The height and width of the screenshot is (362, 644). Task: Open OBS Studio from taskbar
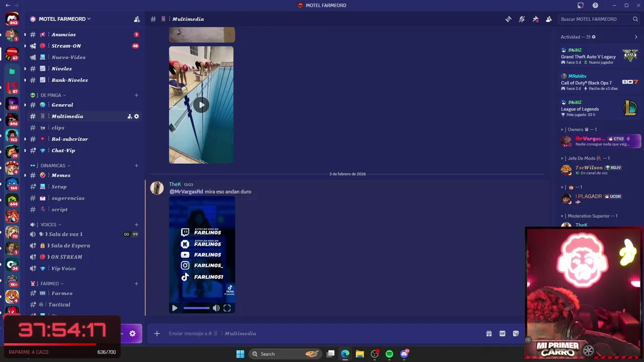click(375, 354)
